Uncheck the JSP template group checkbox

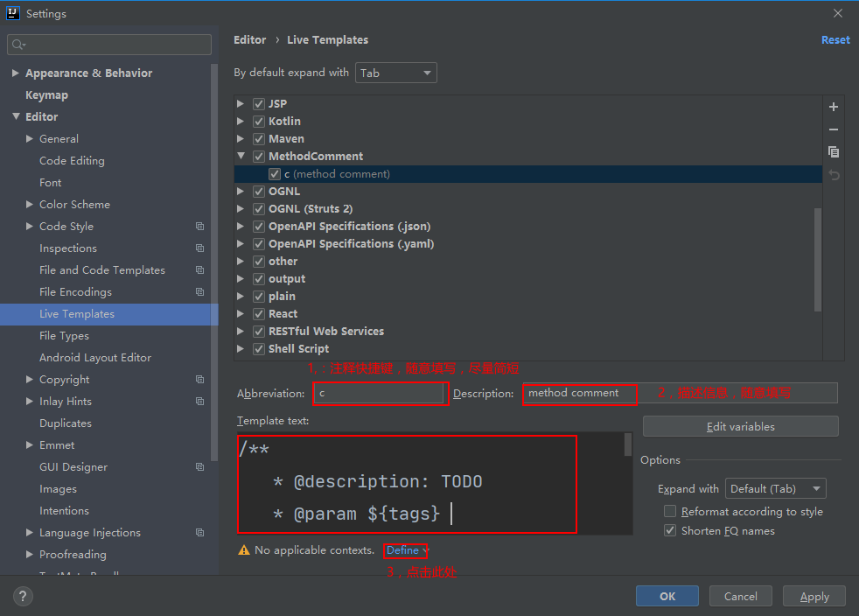coord(259,103)
